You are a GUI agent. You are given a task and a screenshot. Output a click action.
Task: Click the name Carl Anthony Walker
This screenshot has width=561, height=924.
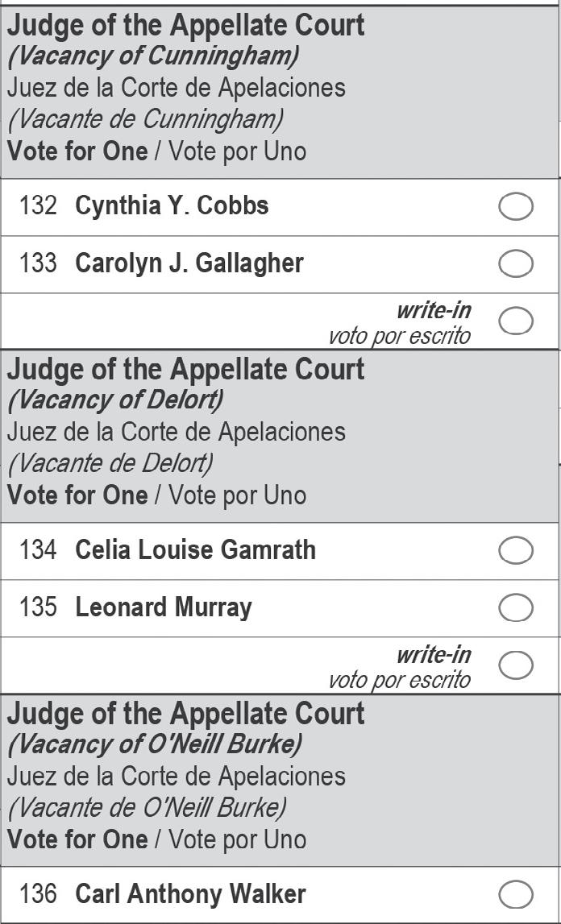[190, 894]
